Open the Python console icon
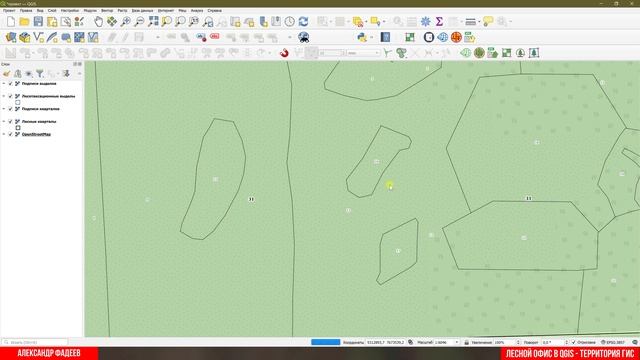 [362, 38]
